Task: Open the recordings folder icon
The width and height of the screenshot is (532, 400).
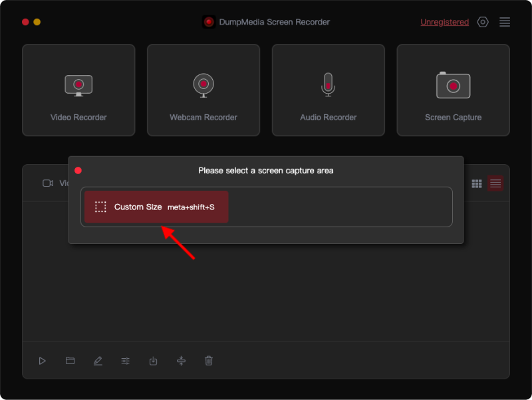Action: click(70, 361)
